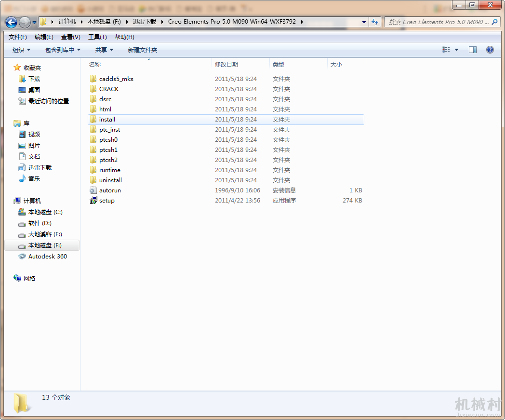Click 计算机 in the address bar path

coord(66,22)
